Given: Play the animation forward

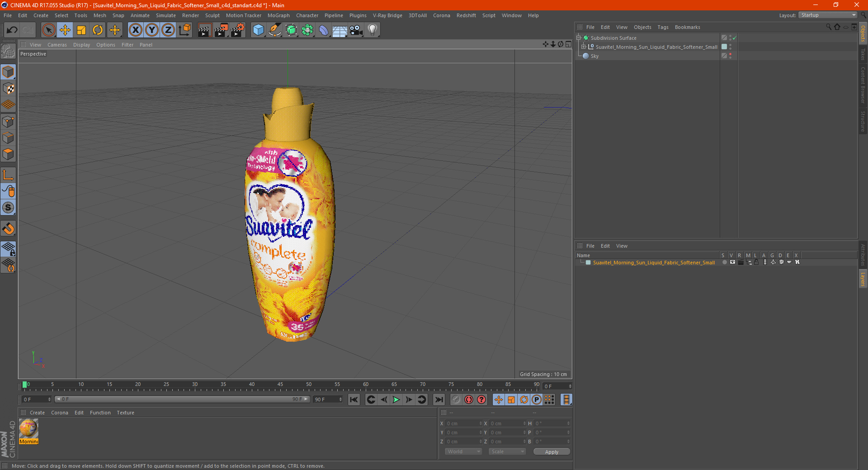Looking at the screenshot, I should (x=396, y=399).
